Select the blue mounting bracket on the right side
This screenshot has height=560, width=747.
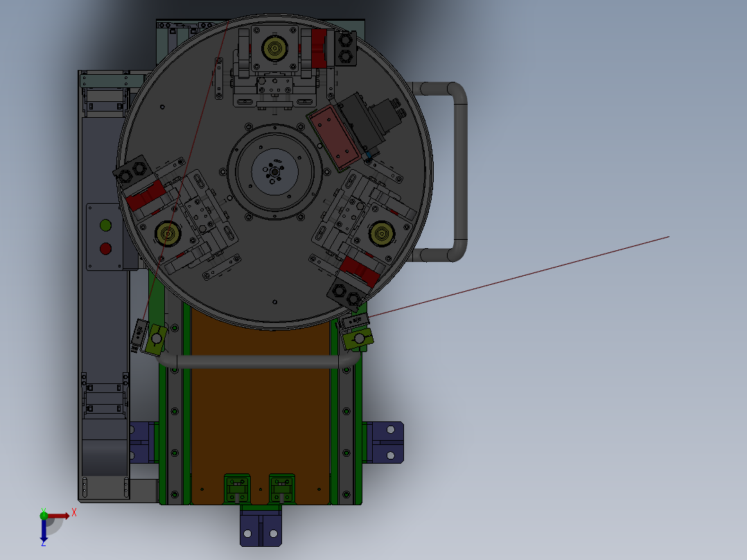[386, 442]
